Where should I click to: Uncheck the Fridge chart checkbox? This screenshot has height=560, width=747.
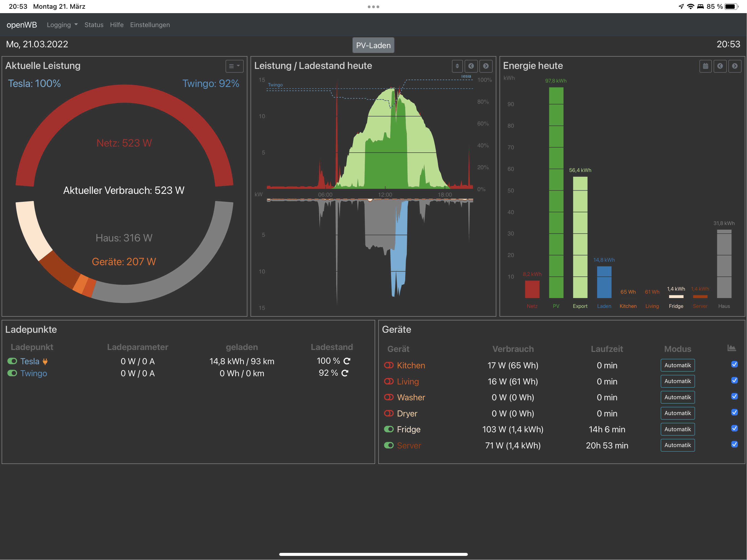(734, 428)
